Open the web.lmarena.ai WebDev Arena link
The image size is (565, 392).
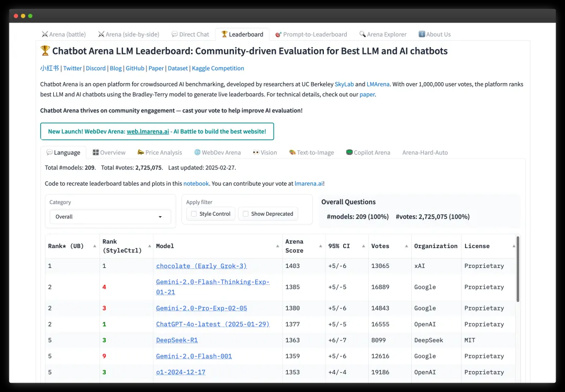[148, 131]
